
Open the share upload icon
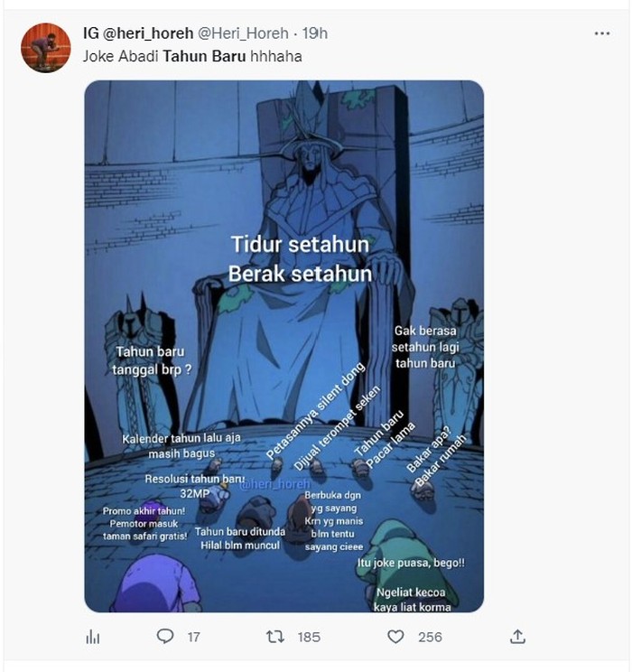click(x=517, y=637)
